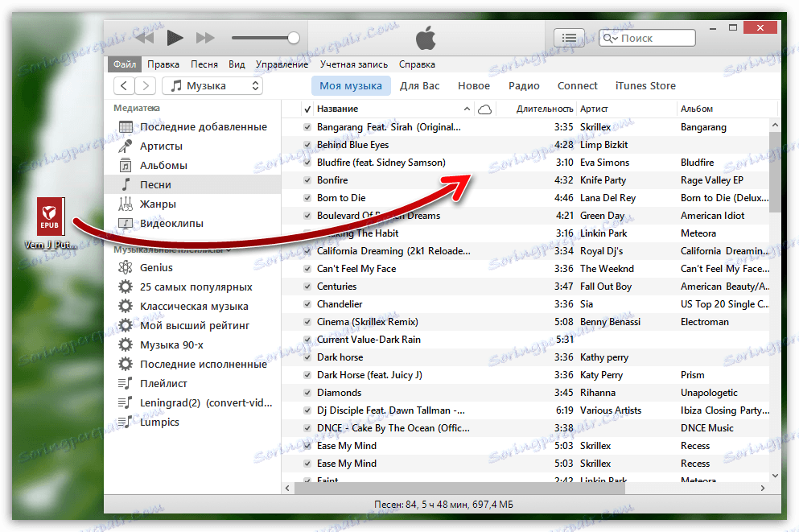Open Классическая музыка smart playlist
The width and height of the screenshot is (799, 532).
pos(192,307)
